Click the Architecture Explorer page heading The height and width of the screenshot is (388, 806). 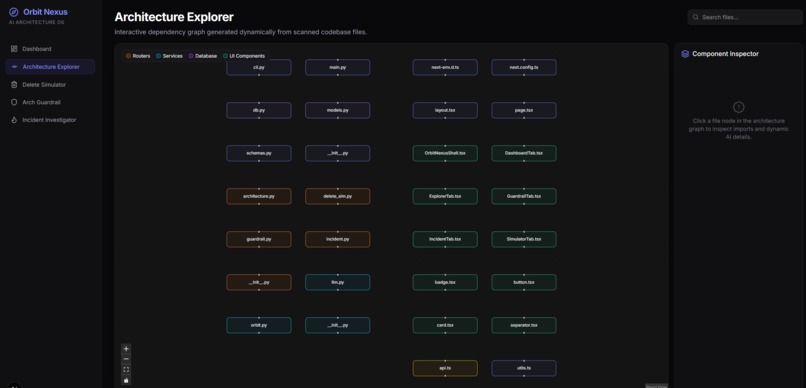[174, 17]
